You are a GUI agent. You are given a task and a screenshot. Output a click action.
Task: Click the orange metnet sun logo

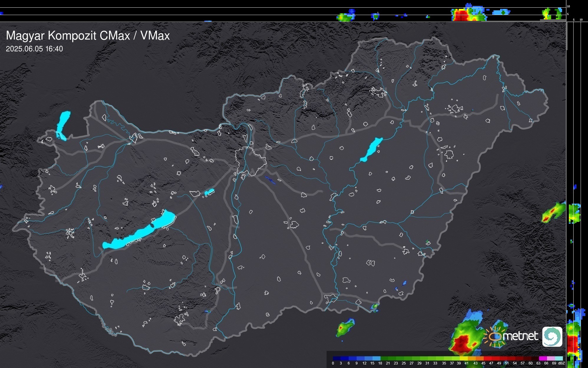pyautogui.click(x=494, y=337)
